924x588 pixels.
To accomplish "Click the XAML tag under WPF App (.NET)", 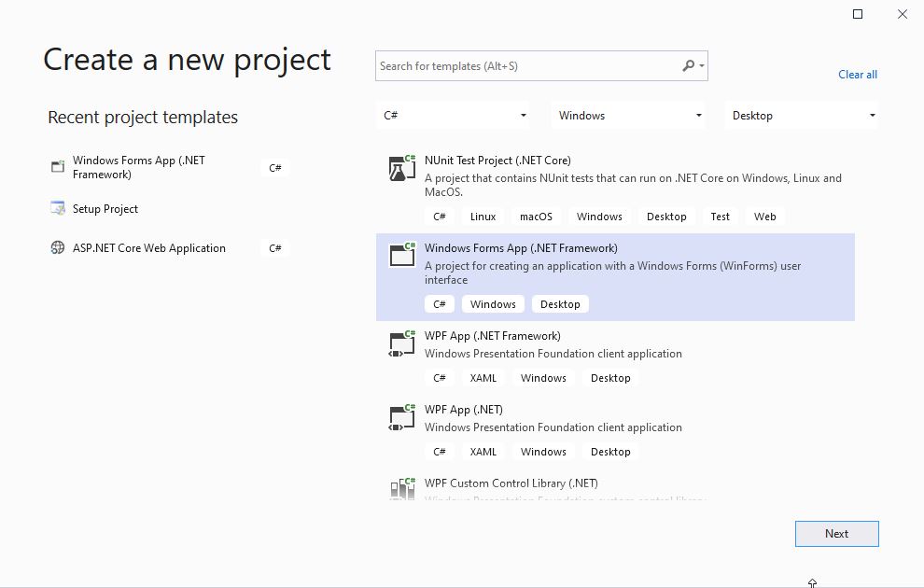I will click(483, 452).
